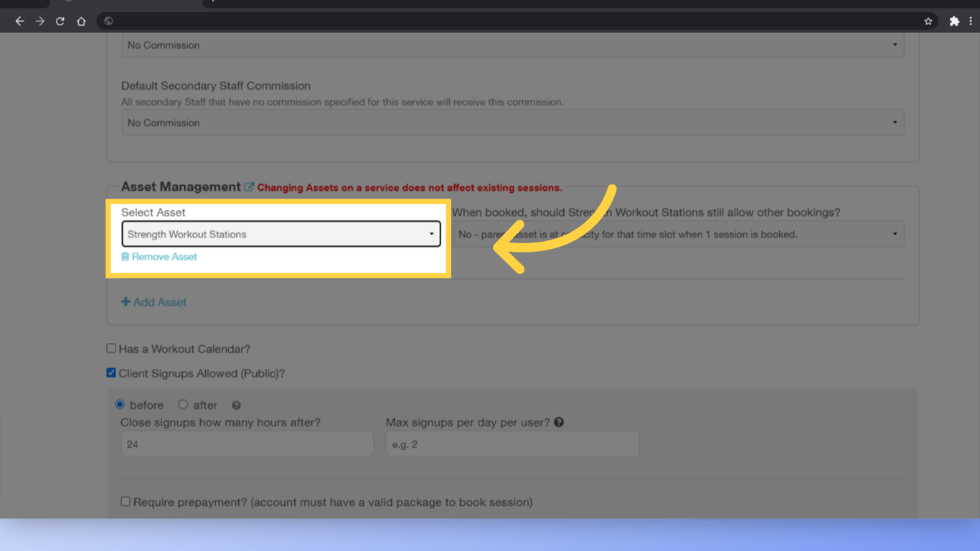Uncheck Client Signups Allowed (Public)
This screenshot has height=551, width=980.
pyautogui.click(x=111, y=373)
